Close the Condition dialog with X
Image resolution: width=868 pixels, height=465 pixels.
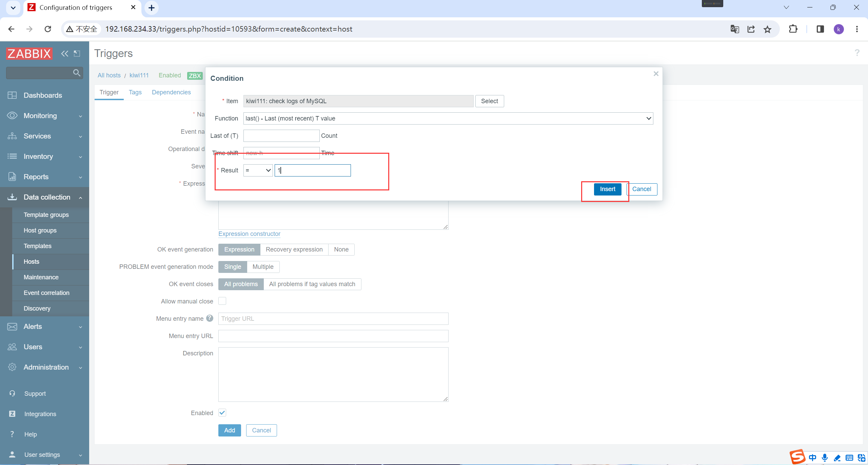point(656,74)
